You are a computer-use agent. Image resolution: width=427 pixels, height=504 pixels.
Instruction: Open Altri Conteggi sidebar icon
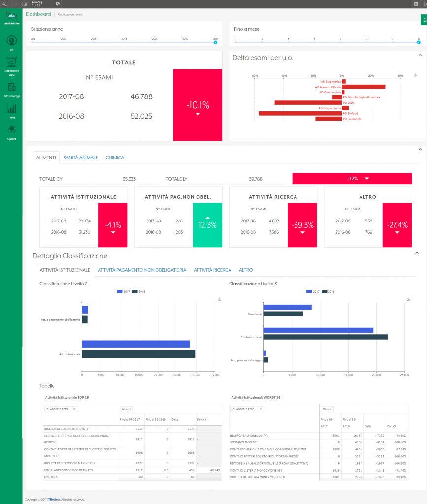12,90
